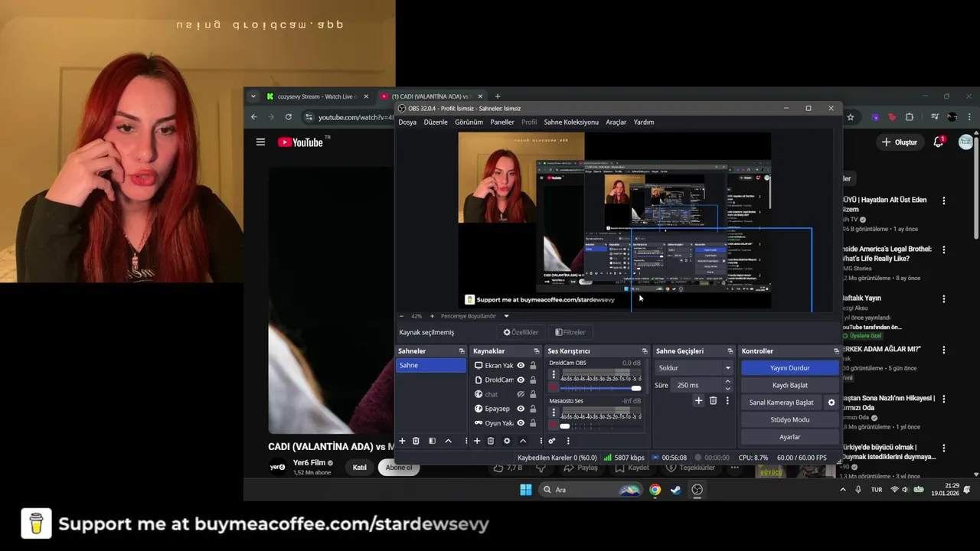Image resolution: width=980 pixels, height=551 pixels.
Task: Stop streaming with Yayını Durdur
Action: 789,368
